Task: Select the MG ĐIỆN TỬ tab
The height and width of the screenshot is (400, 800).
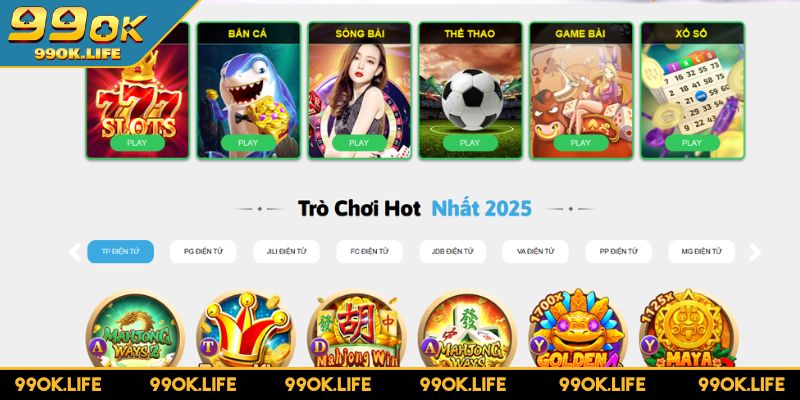Action: 702,252
